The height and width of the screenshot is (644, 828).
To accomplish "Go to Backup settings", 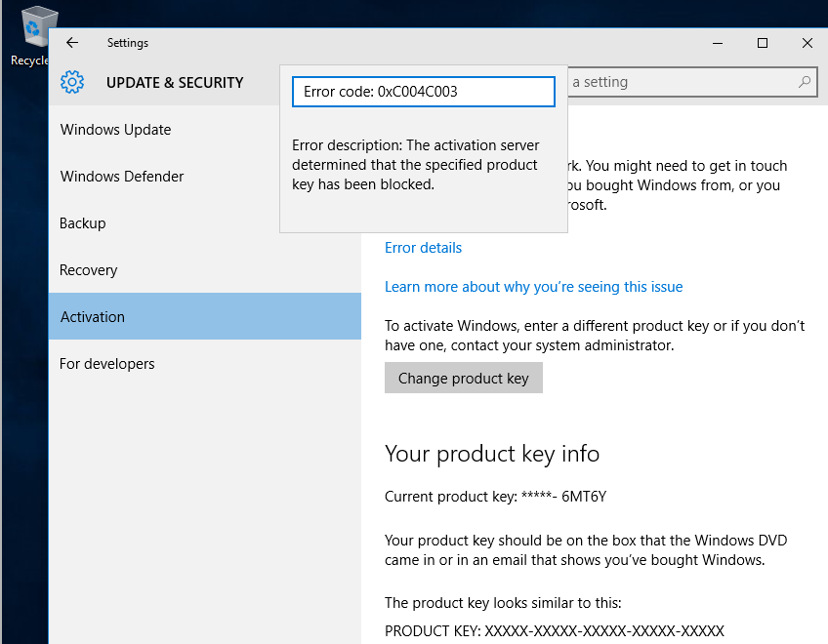I will (83, 223).
